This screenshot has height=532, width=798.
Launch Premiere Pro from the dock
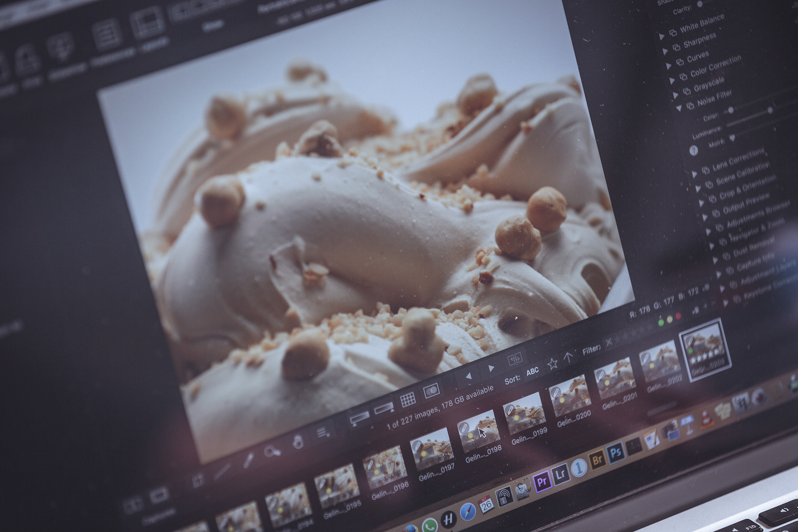pyautogui.click(x=542, y=482)
